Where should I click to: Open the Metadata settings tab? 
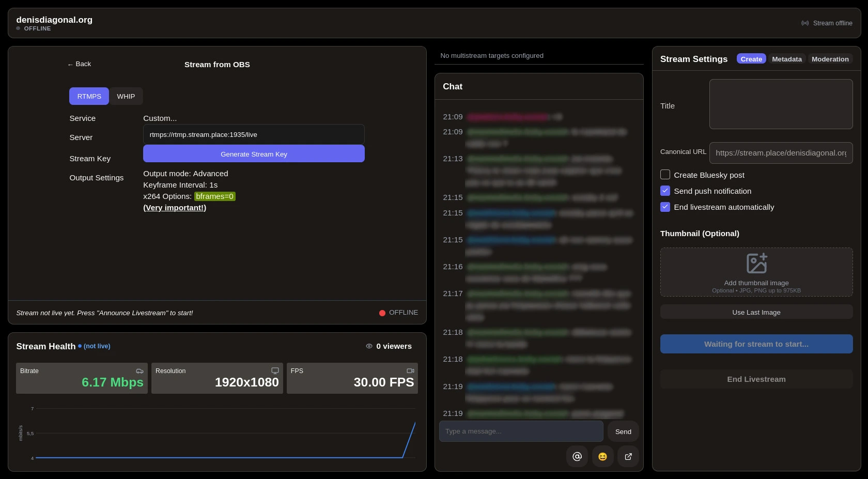[786, 59]
